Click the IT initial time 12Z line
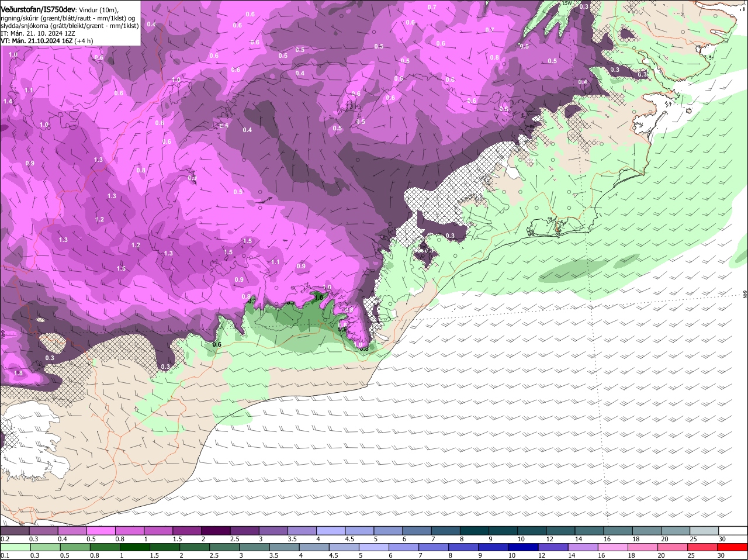 (x=38, y=33)
